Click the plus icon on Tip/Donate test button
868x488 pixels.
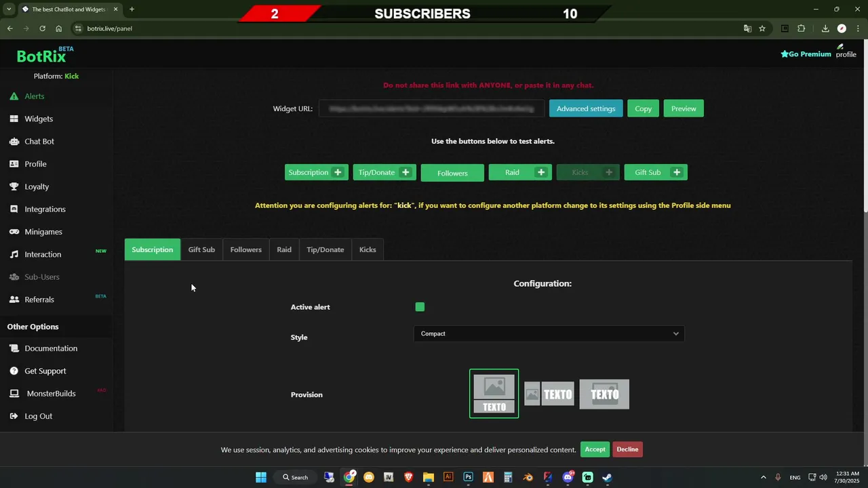(x=406, y=172)
